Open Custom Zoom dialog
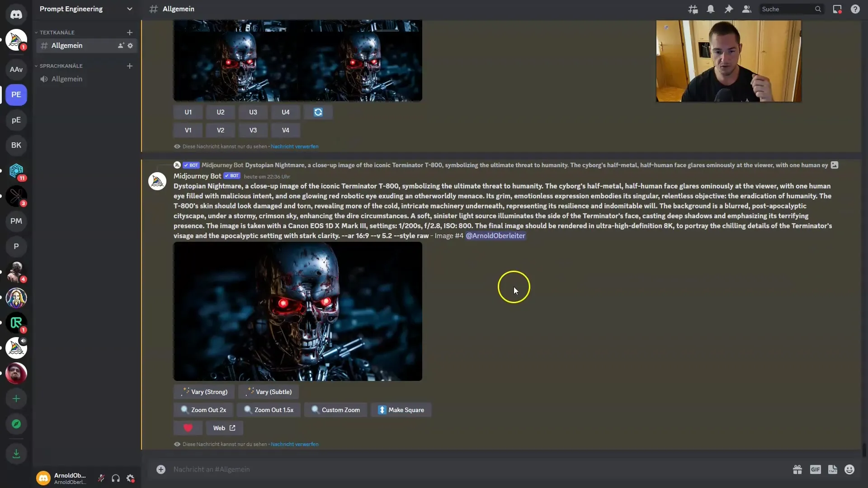Image resolution: width=868 pixels, height=488 pixels. pyautogui.click(x=335, y=410)
